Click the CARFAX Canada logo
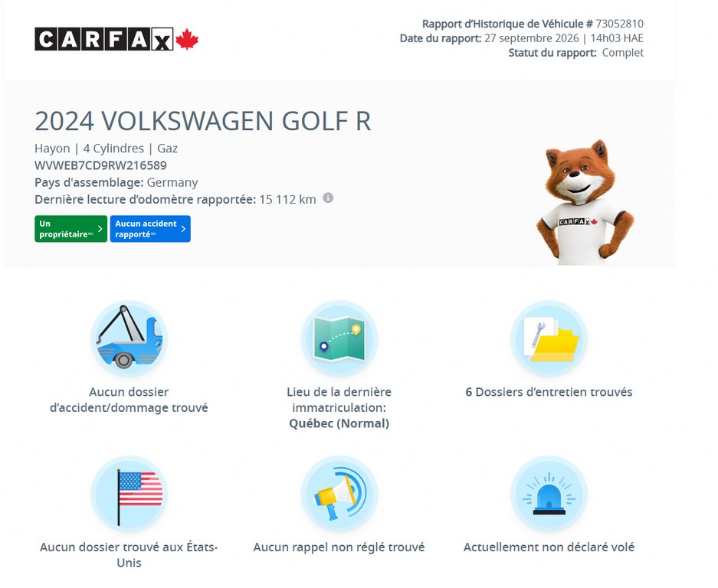 [x=116, y=39]
